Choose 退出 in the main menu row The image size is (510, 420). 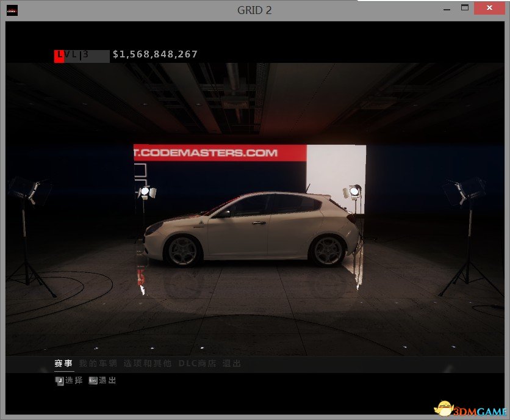(x=232, y=363)
